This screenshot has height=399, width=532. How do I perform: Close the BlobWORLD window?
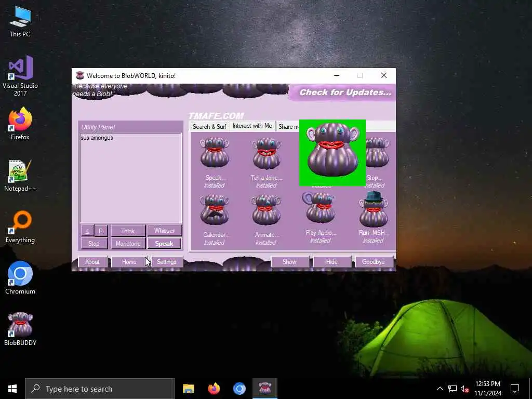[x=384, y=75]
